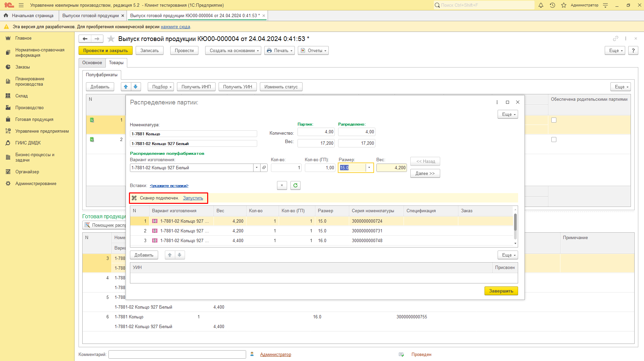Click scanner icon in status strip
This screenshot has height=361, width=644.
point(134,198)
